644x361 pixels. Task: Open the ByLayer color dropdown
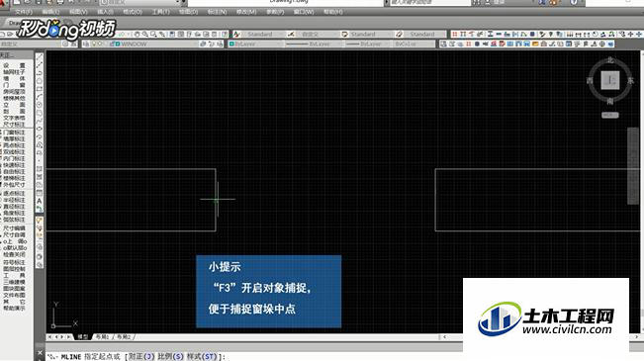tap(255, 44)
